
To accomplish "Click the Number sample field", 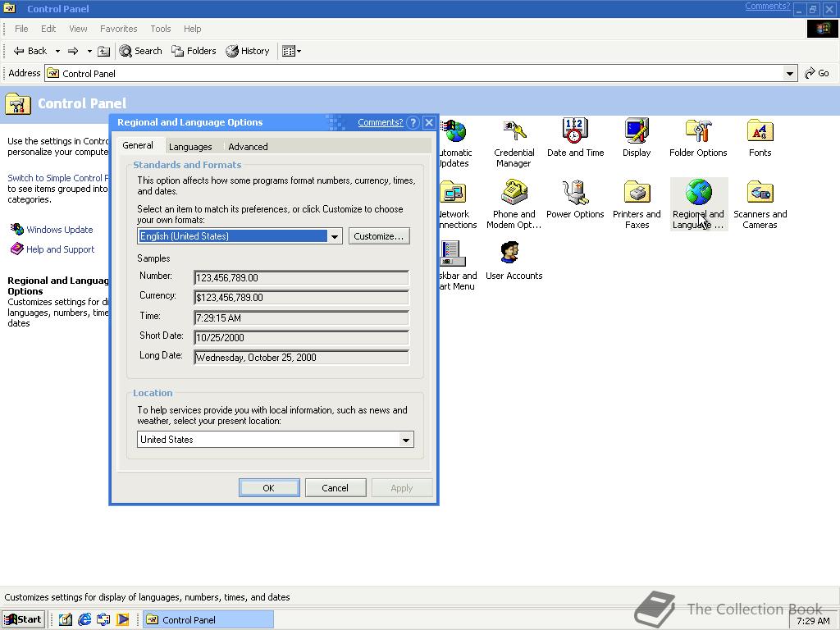I will [301, 277].
